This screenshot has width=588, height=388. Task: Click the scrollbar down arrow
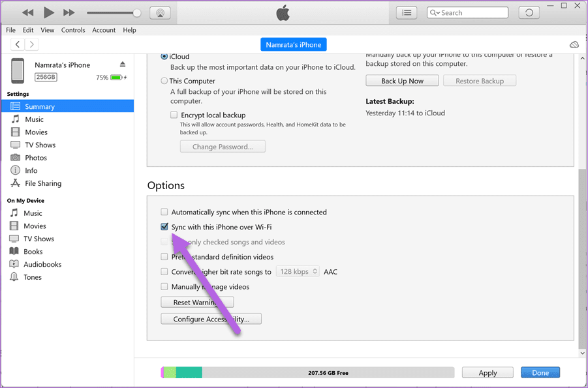582,353
